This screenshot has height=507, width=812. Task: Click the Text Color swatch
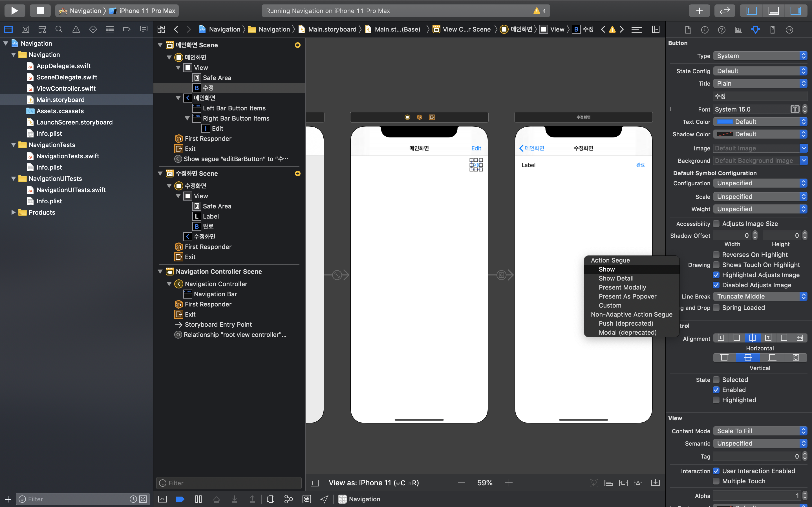click(725, 122)
